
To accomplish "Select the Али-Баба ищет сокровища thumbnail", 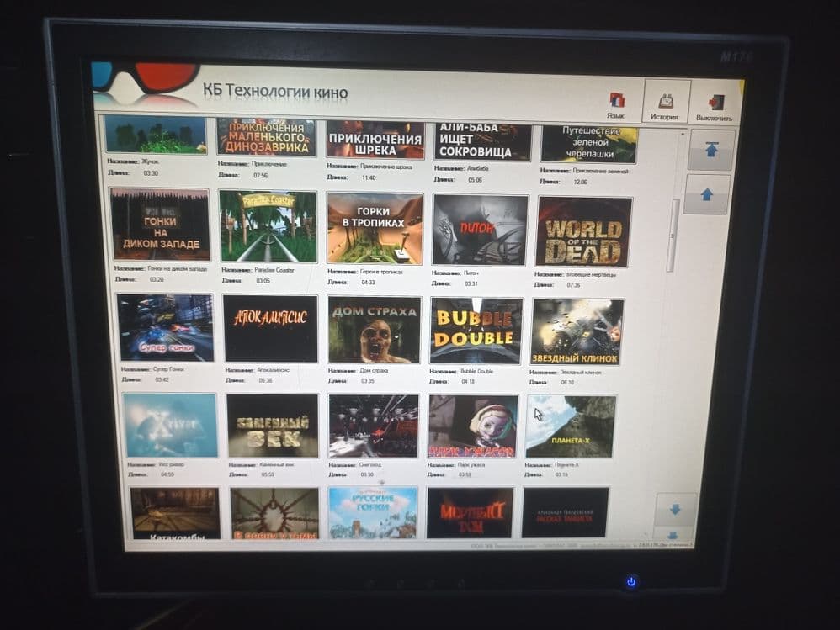I will (x=482, y=142).
